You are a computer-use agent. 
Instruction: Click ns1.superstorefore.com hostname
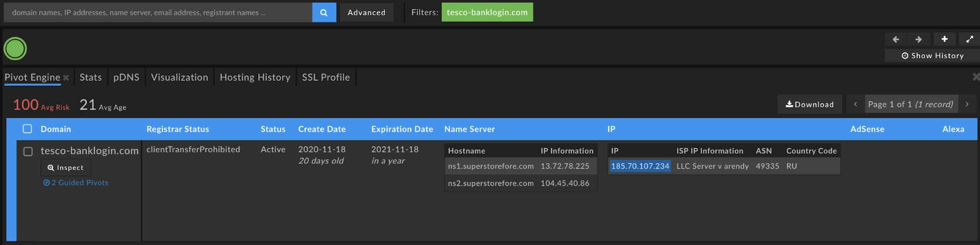(x=491, y=166)
